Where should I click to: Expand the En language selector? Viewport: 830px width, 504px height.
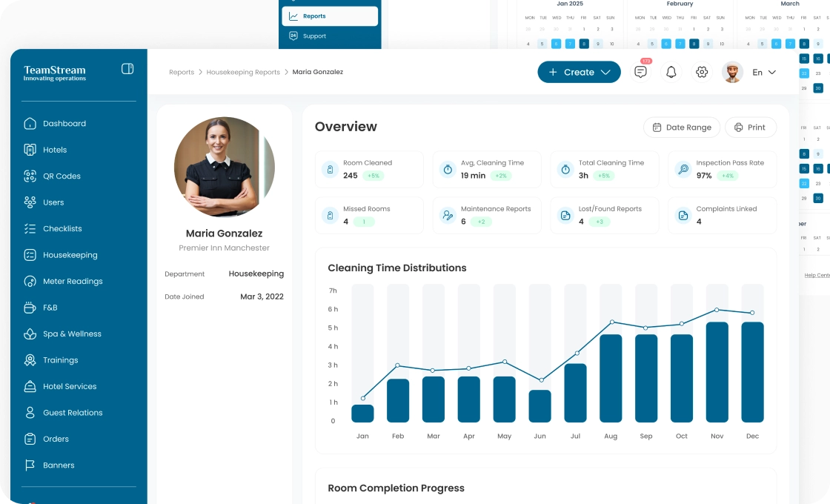click(763, 72)
